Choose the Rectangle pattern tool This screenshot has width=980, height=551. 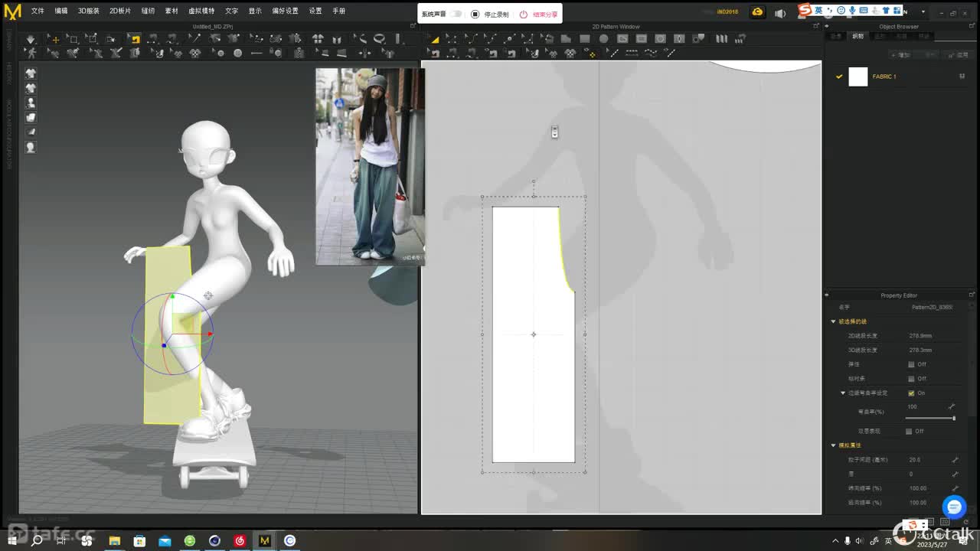point(584,38)
